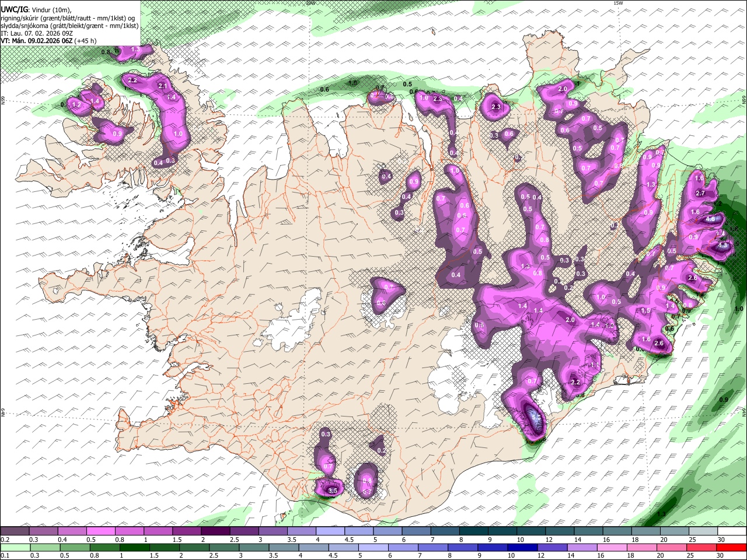This screenshot has width=747, height=560.
Task: Pick the violet rain swatch between 12 and 14
Action: coord(552,547)
